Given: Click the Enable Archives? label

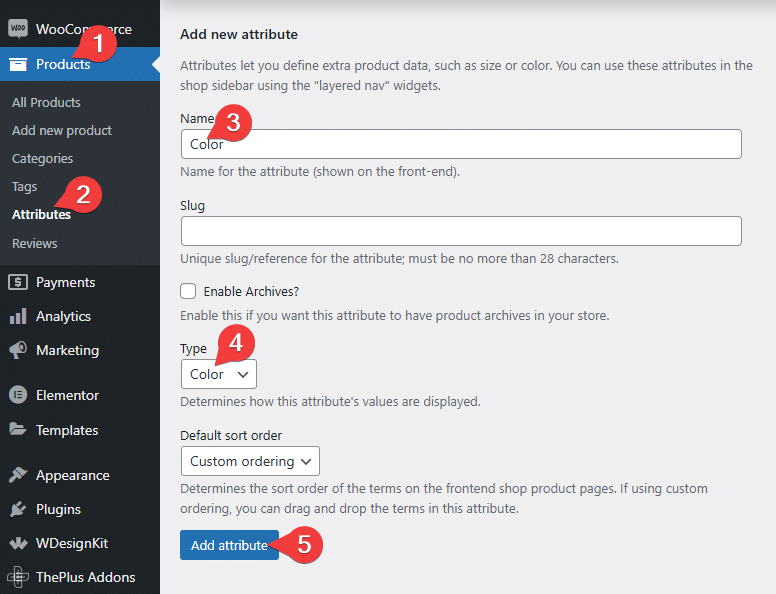Looking at the screenshot, I should (x=251, y=292).
